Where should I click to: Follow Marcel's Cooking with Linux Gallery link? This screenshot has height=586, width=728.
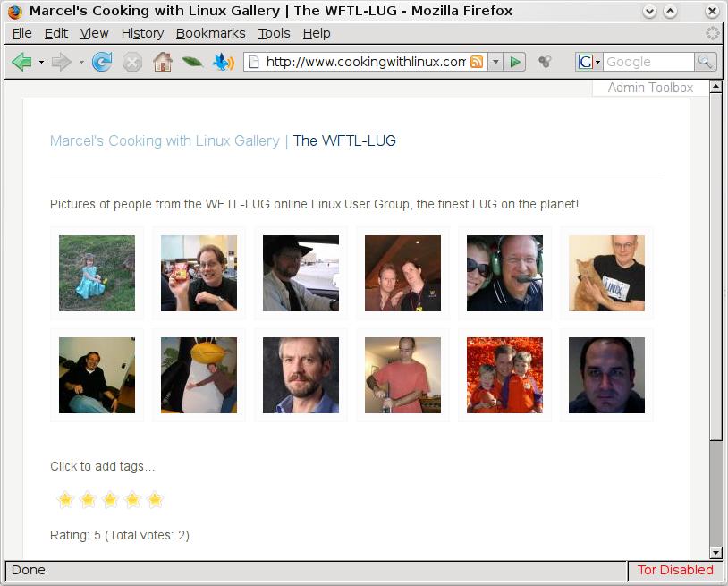tap(165, 140)
